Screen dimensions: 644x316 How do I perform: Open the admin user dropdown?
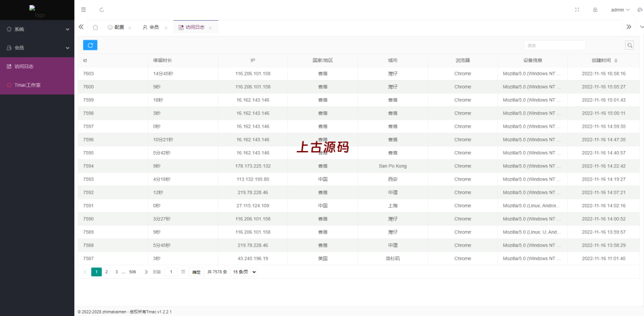[620, 10]
